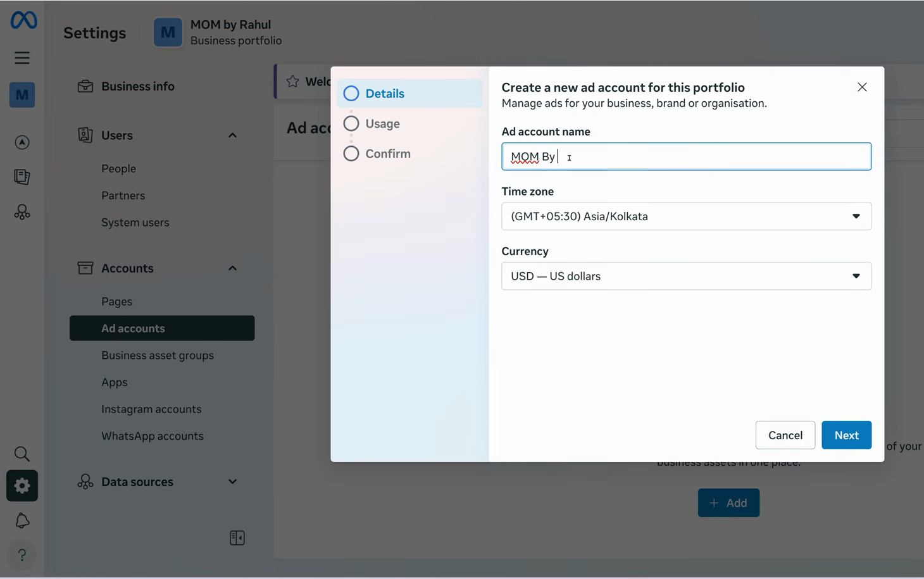Close the create ad account dialog
924x579 pixels.
coord(862,87)
